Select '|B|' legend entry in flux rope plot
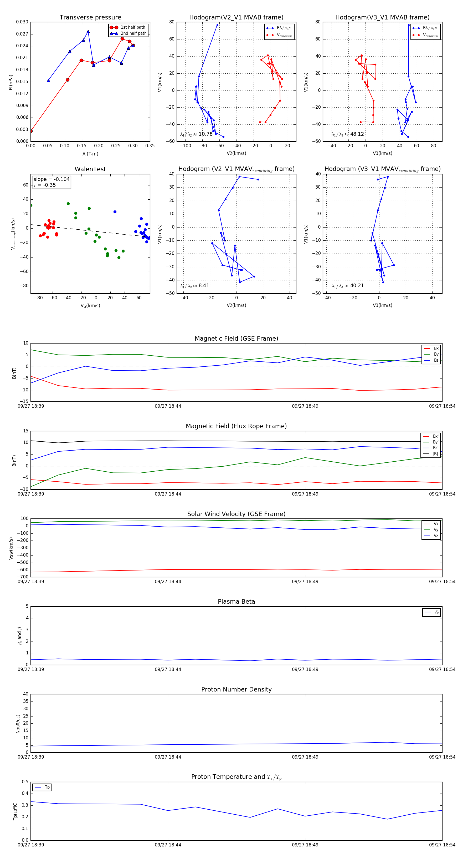Image resolution: width=473 pixels, height=868 pixels. click(431, 454)
